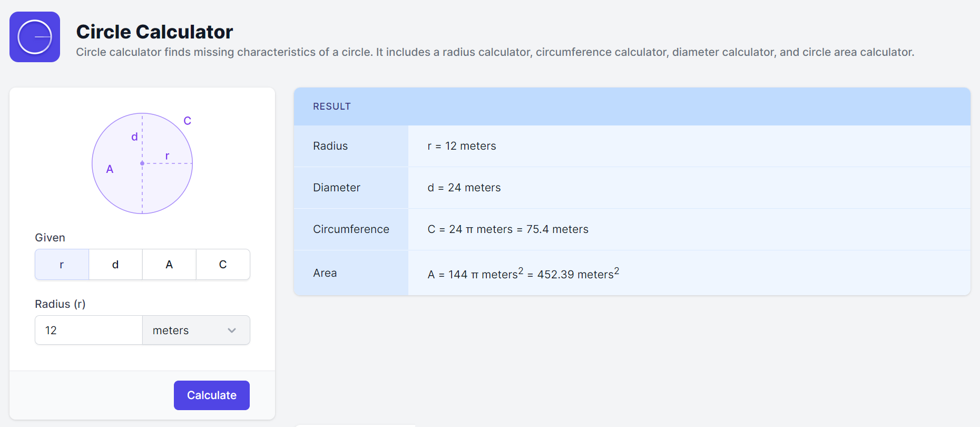Screen dimensions: 980x427
Task: Select d as the given value
Action: [115, 265]
